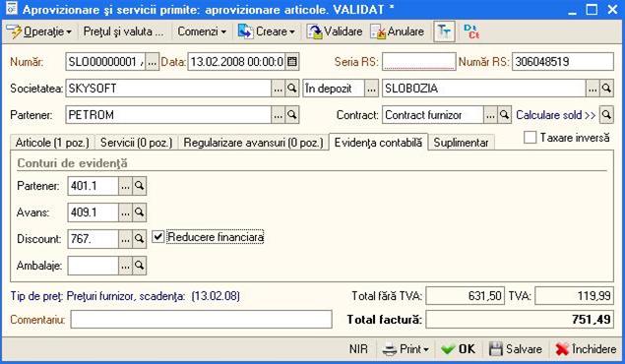Click the Număr field SLO00000001
This screenshot has width=625, height=364.
point(106,62)
